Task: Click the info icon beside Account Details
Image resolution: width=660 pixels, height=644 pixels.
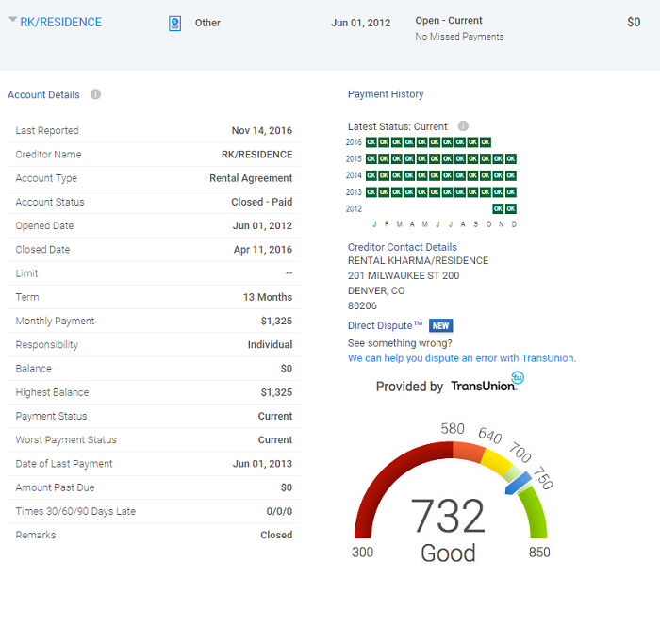Action: tap(95, 94)
